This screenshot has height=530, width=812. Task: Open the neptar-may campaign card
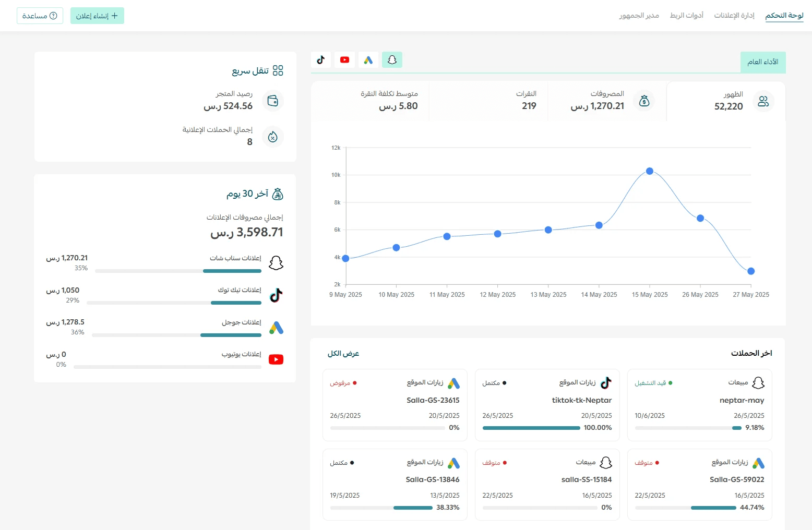(700, 405)
